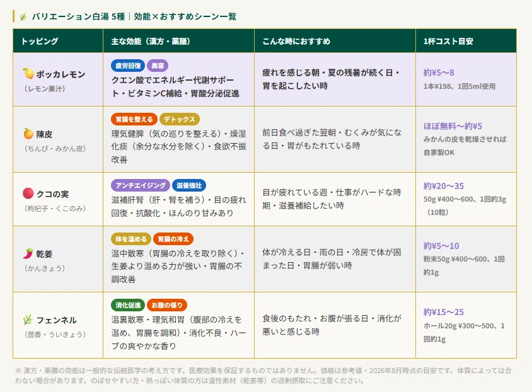Click the 約¥20〜35 cost value
Image resolution: width=532 pixels, height=392 pixels.
(444, 186)
